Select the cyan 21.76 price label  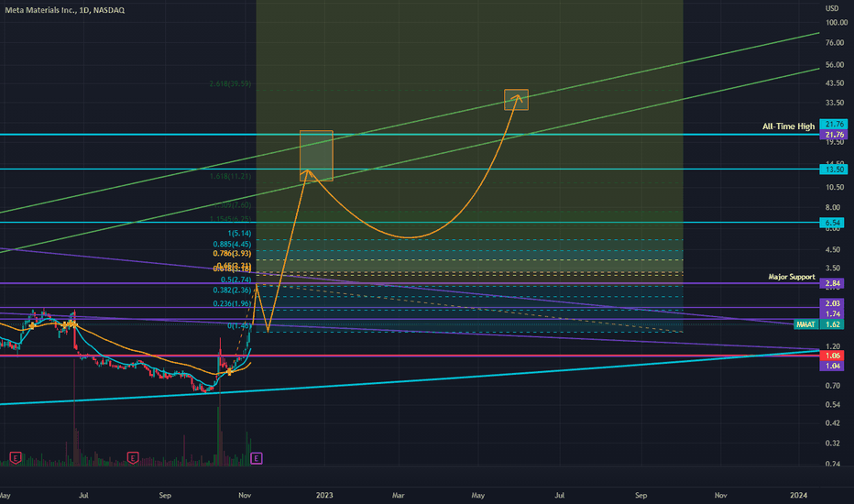click(x=834, y=125)
